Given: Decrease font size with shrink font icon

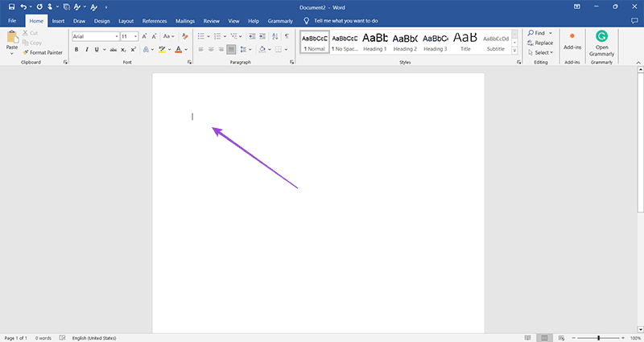Looking at the screenshot, I should pos(154,36).
